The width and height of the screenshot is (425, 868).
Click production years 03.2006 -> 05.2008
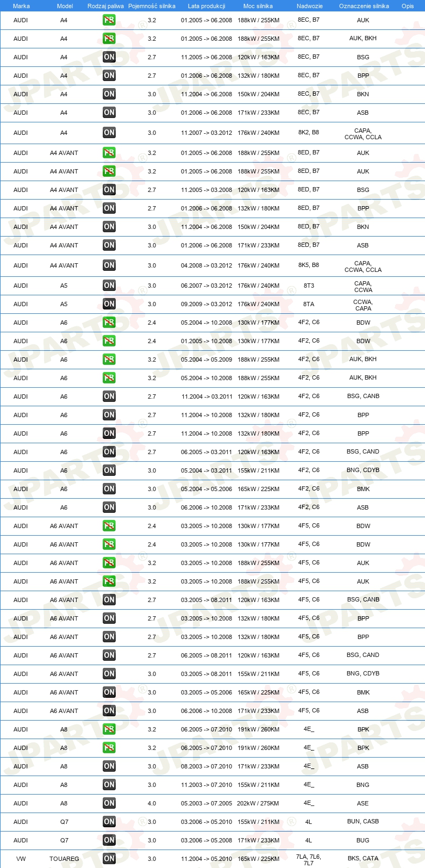(207, 840)
